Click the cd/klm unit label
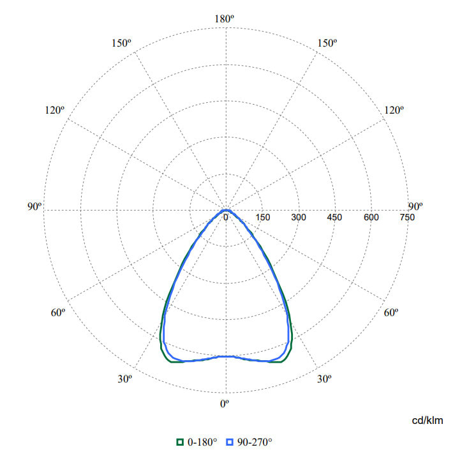Viewport: 476px width, 461px height. point(427,421)
